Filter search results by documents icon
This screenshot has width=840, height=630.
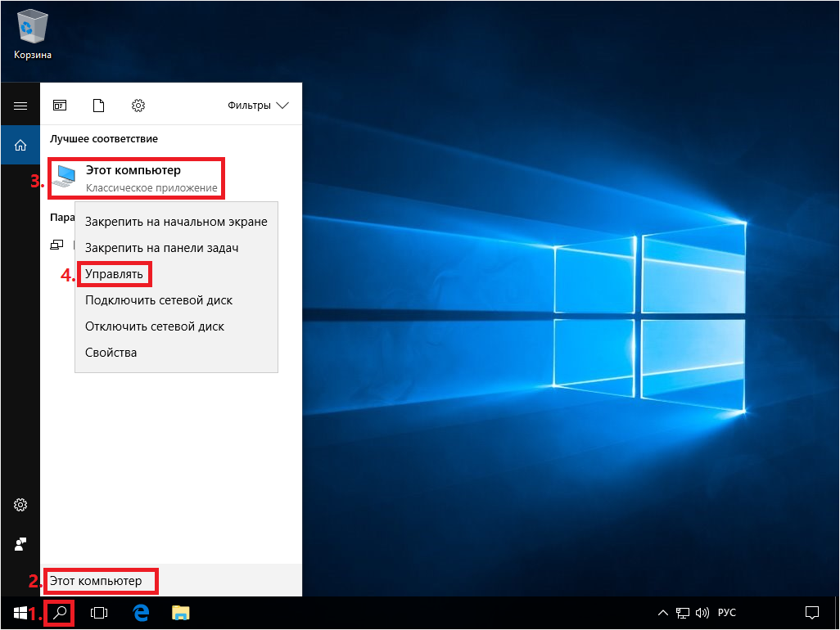pos(99,106)
